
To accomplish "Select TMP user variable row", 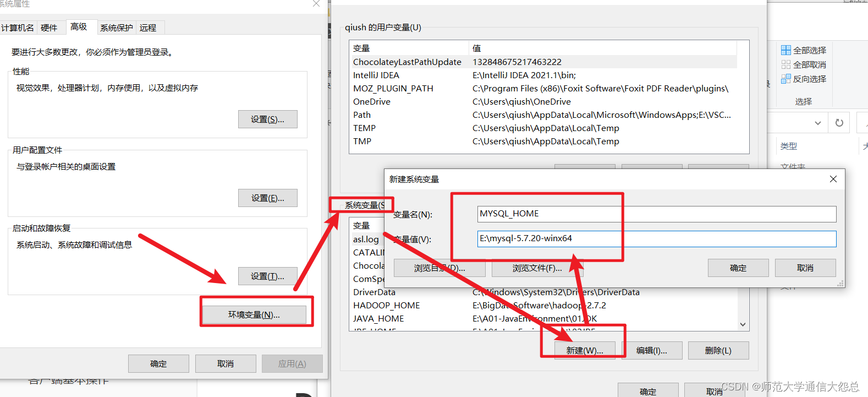I will [543, 142].
